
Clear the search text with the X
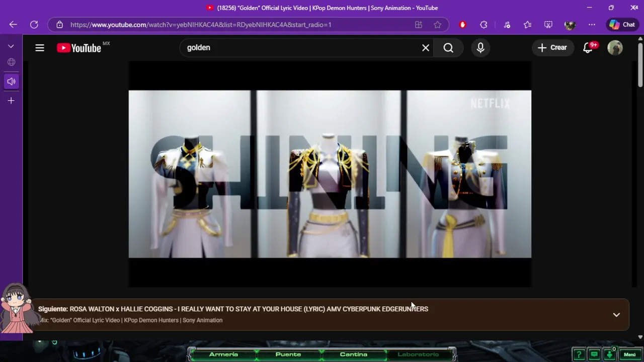coord(426,48)
